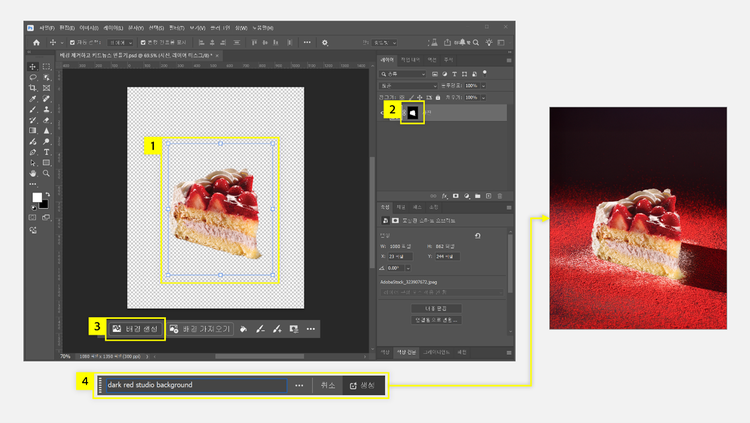This screenshot has width=750, height=423.
Task: Select the Horizontal Type tool
Action: tap(46, 152)
